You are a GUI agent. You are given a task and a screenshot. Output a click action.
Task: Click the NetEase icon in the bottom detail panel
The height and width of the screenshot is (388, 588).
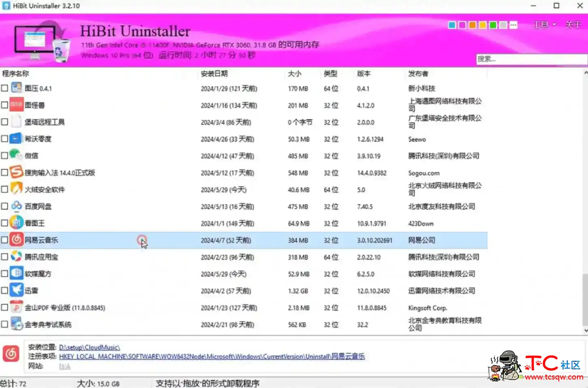click(x=11, y=354)
